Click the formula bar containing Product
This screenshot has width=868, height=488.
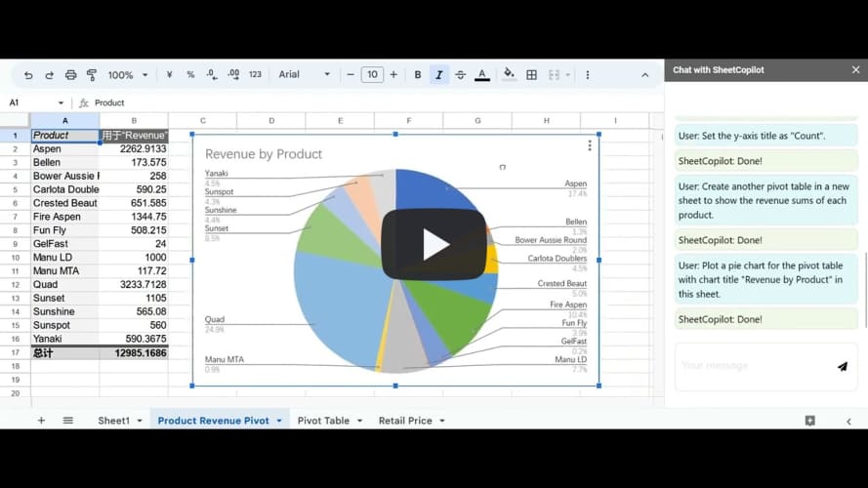click(371, 102)
